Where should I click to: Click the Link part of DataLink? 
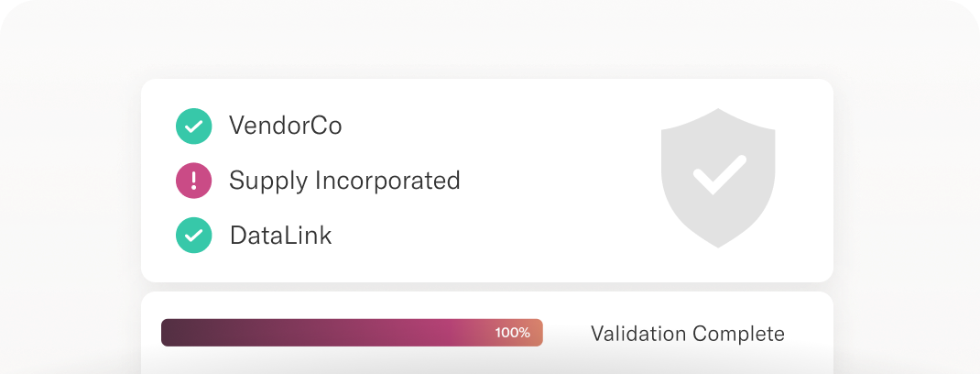[307, 236]
